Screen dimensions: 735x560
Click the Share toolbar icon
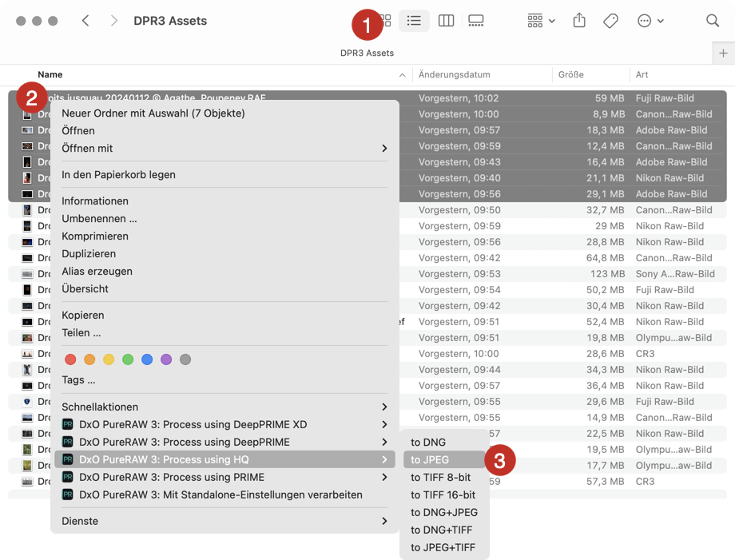(579, 21)
